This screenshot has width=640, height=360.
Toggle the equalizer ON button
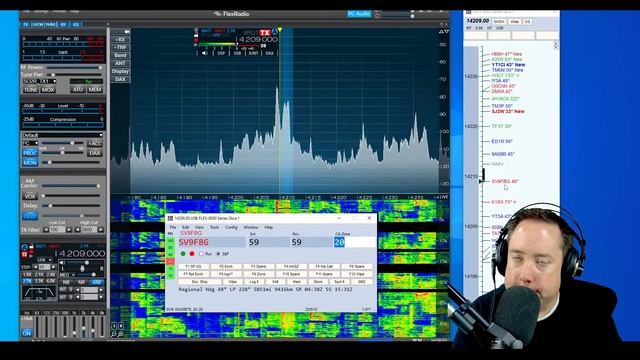coord(27,333)
